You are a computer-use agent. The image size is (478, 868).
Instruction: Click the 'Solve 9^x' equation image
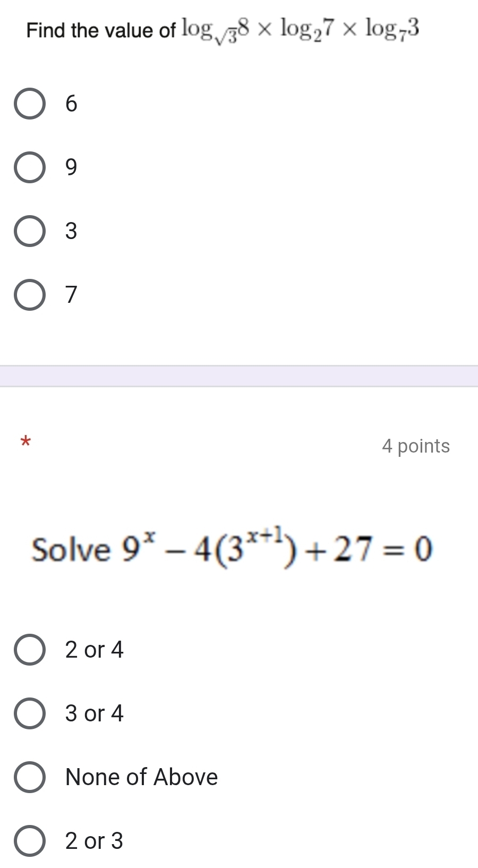coord(232,549)
